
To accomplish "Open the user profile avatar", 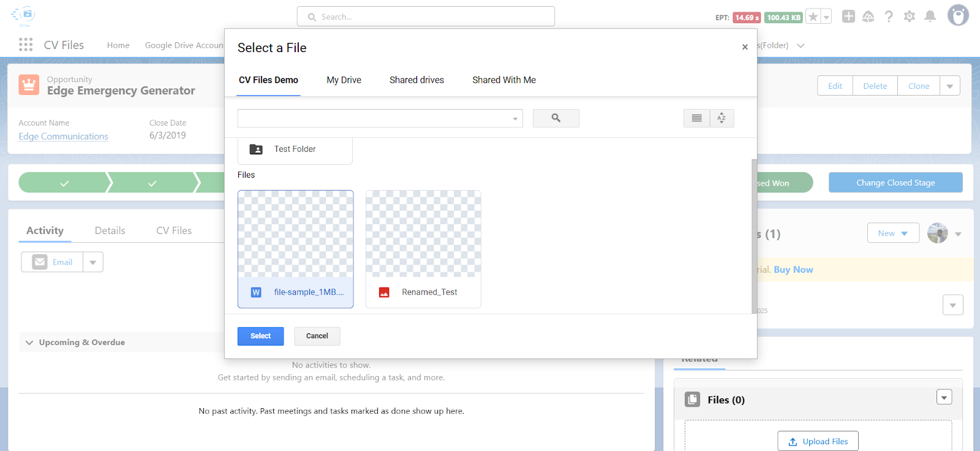I will pyautogui.click(x=958, y=15).
